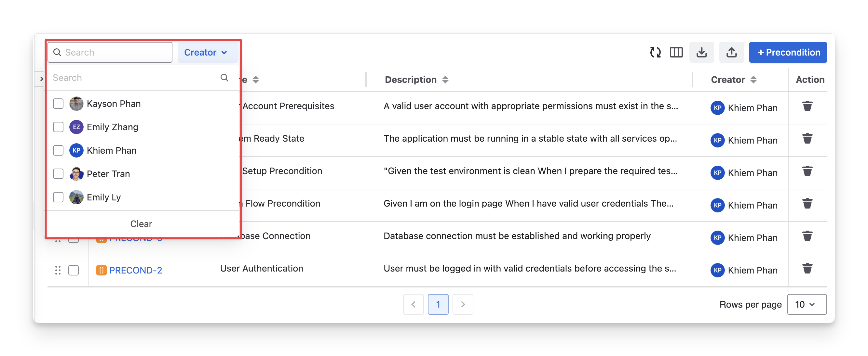Click the download icon button
Screen dimensions: 868x356
tap(701, 53)
